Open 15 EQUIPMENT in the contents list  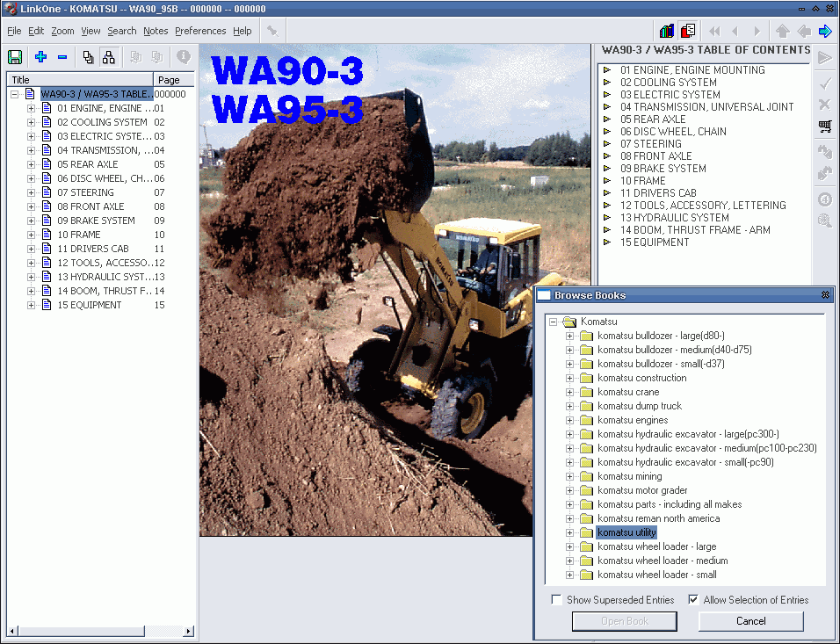click(x=655, y=242)
